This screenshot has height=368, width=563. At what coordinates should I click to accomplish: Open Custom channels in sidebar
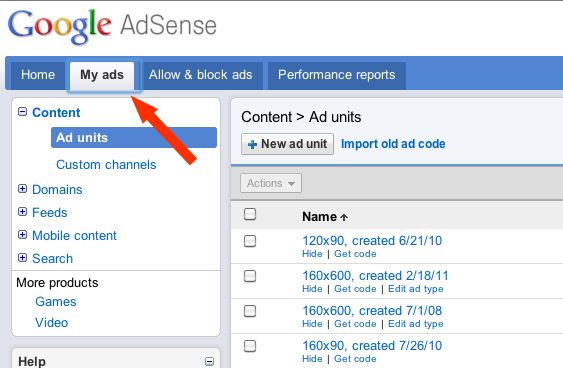[x=106, y=165]
